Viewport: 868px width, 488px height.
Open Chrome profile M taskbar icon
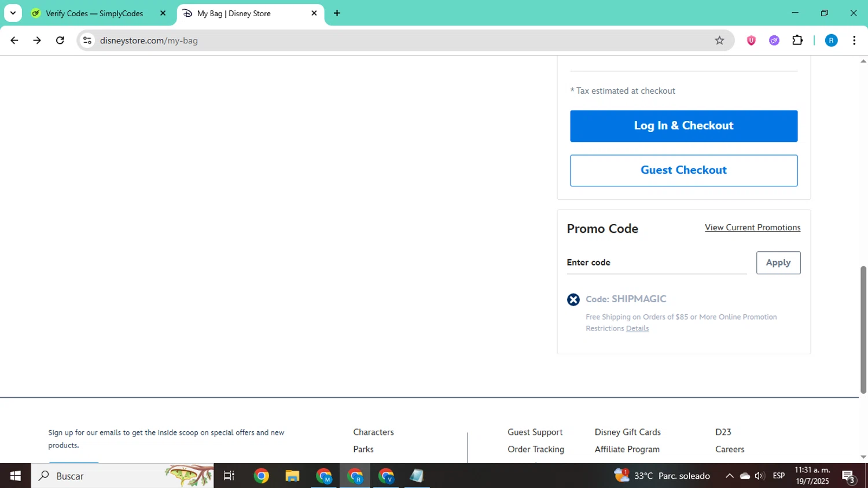point(323,476)
